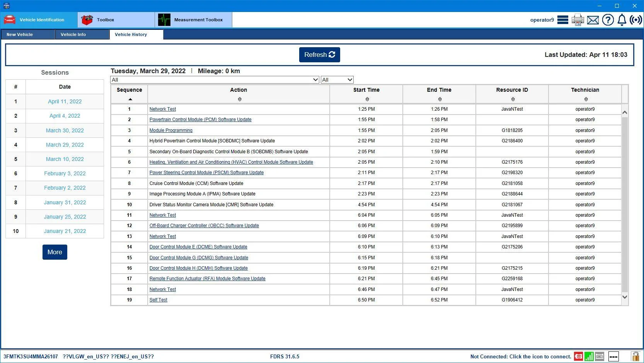
Task: Open the Self Test action link
Action: click(158, 300)
